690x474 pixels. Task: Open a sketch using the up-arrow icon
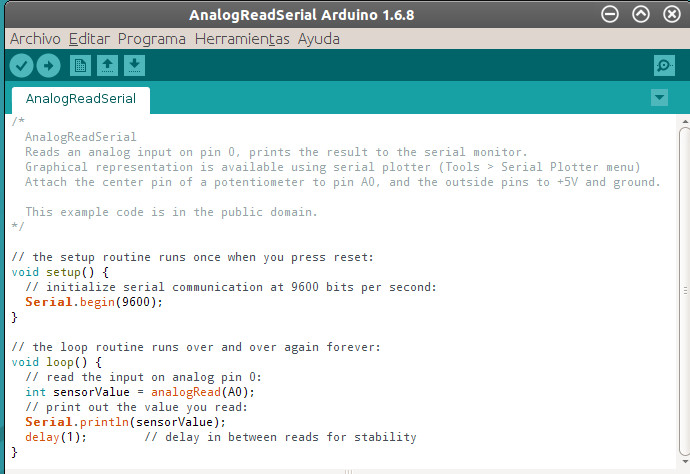point(107,66)
